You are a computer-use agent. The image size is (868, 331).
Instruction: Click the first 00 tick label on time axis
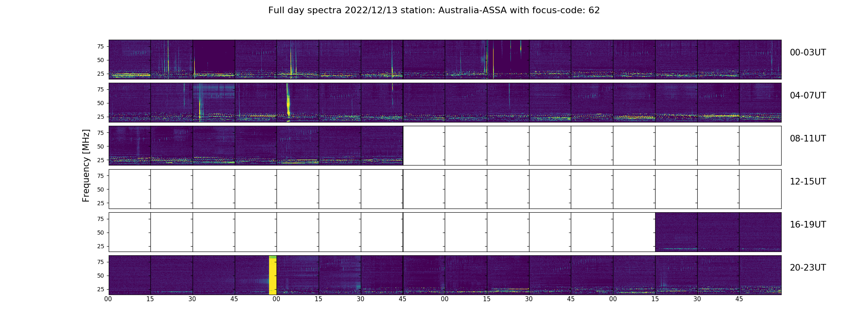pyautogui.click(x=108, y=299)
